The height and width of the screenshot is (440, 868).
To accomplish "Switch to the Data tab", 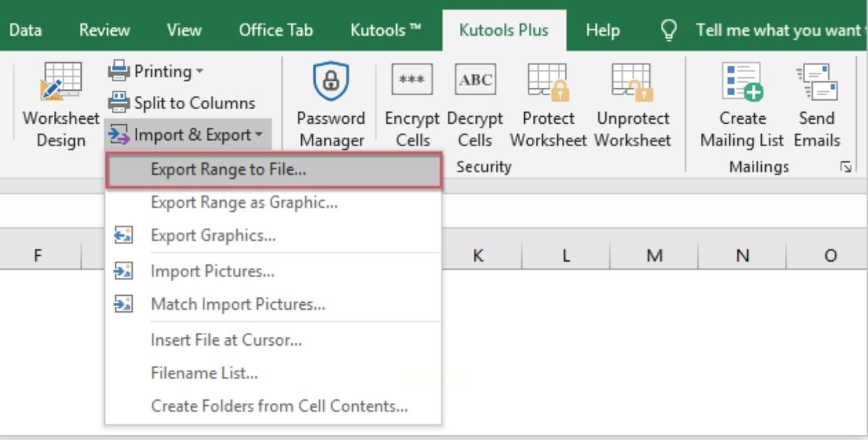I will tap(25, 30).
